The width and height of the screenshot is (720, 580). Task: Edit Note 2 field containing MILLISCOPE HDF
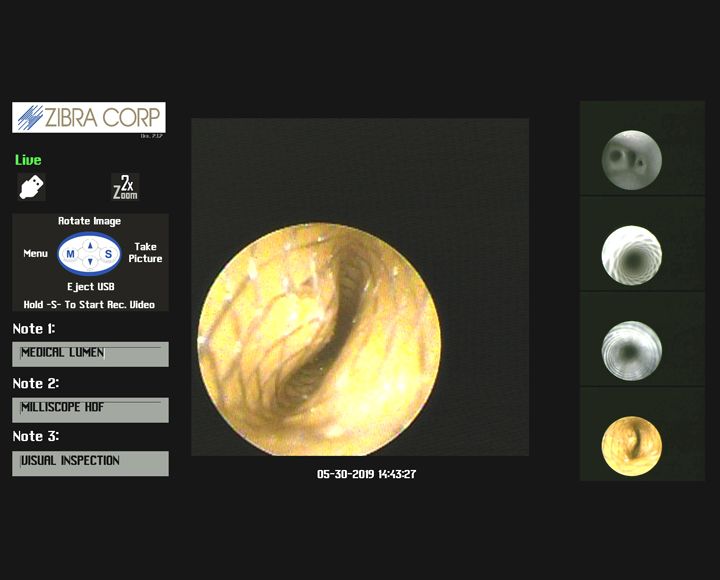click(x=90, y=409)
